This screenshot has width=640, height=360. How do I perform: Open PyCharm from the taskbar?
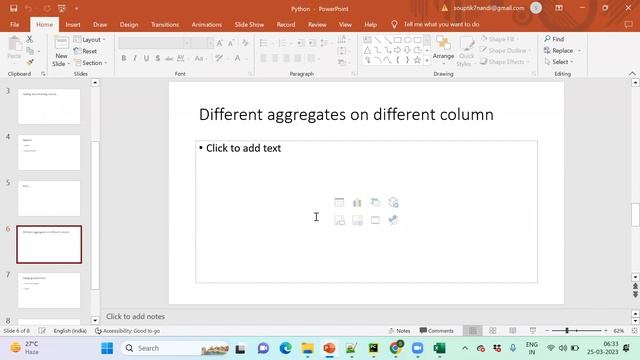coord(373,348)
